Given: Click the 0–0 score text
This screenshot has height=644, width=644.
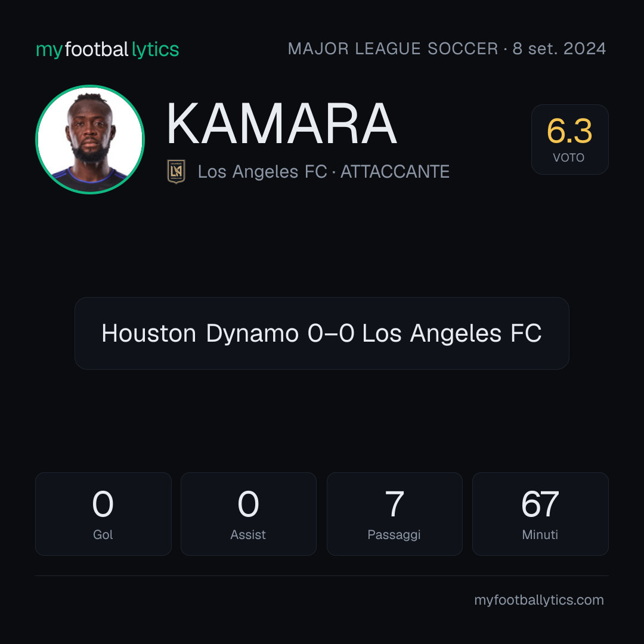Looking at the screenshot, I should (x=330, y=333).
